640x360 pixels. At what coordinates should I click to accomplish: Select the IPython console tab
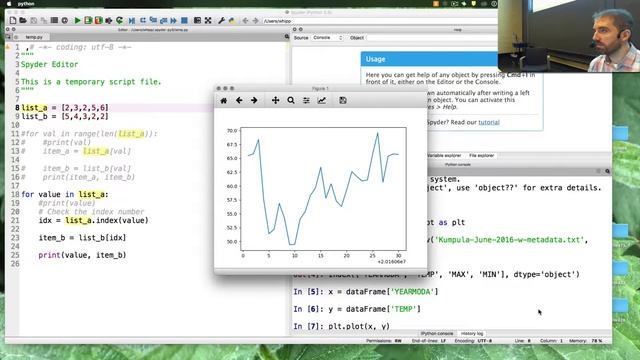click(x=437, y=333)
